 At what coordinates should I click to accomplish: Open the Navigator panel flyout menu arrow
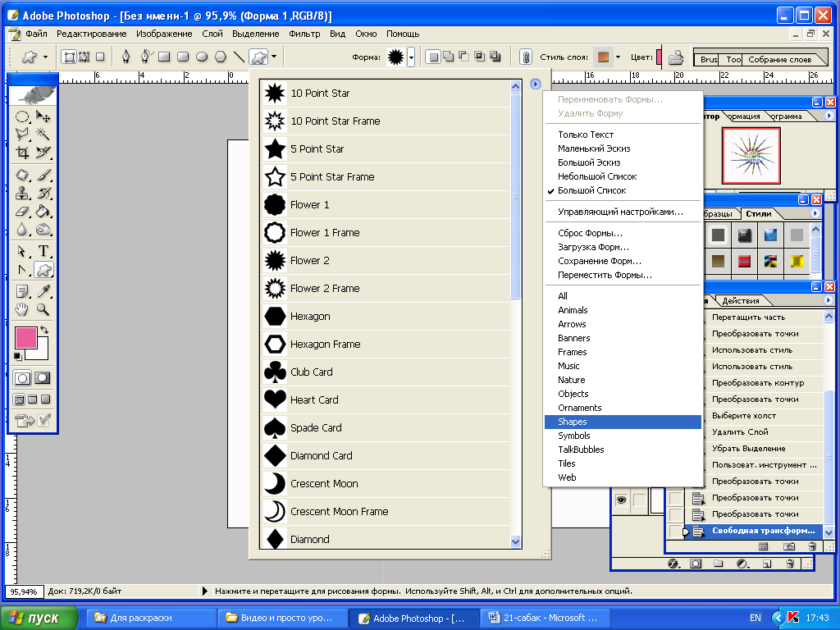click(x=829, y=116)
